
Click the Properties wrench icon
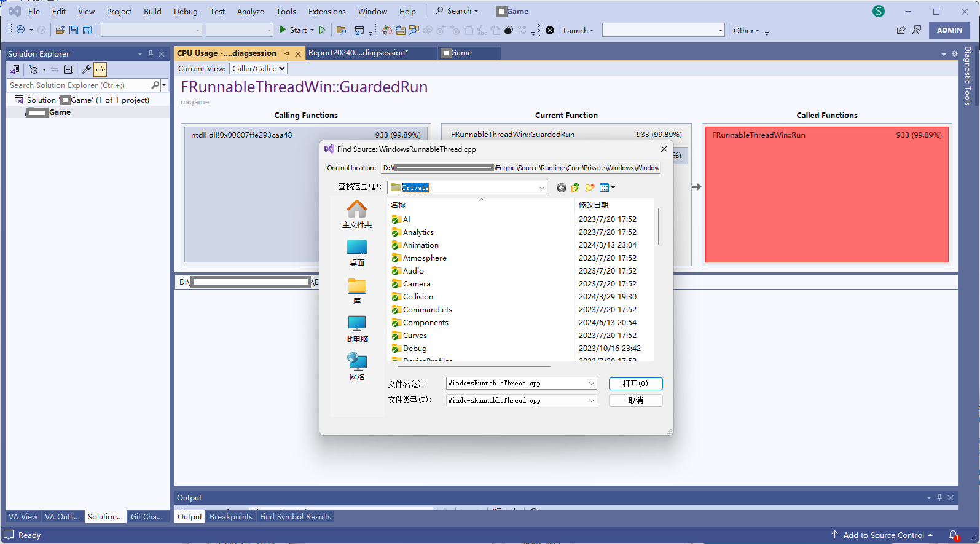click(87, 69)
